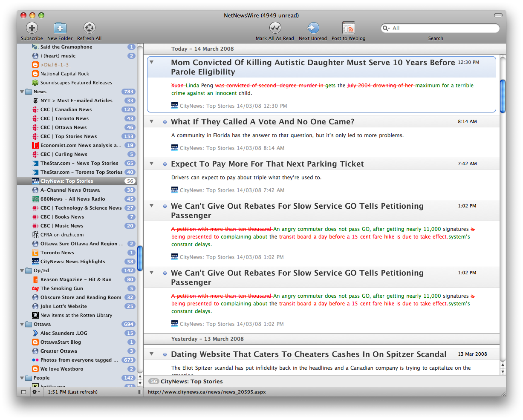Open the gear action menu in status bar
523x420 pixels.
(36, 392)
